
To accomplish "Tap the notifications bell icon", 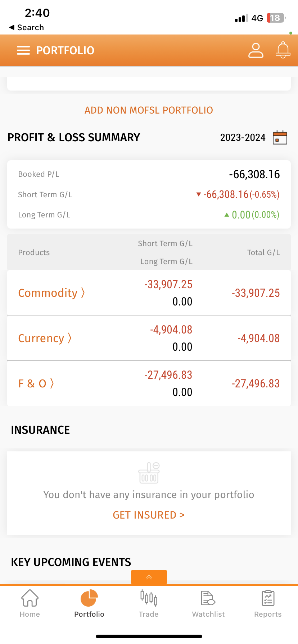I will click(283, 50).
